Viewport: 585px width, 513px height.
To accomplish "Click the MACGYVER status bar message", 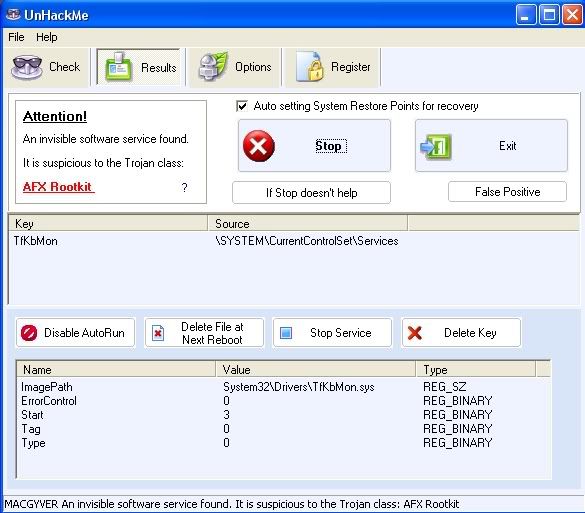I will tap(232, 504).
